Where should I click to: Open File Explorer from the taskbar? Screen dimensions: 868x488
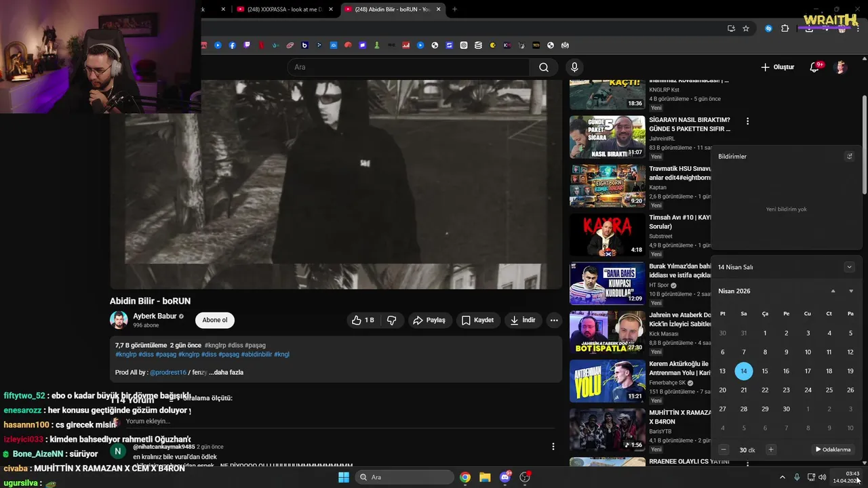point(485,477)
